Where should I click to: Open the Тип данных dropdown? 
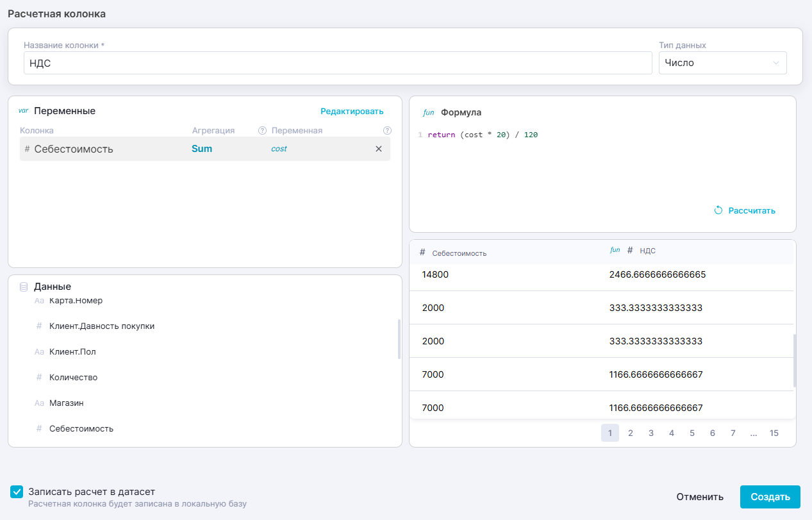tap(722, 63)
